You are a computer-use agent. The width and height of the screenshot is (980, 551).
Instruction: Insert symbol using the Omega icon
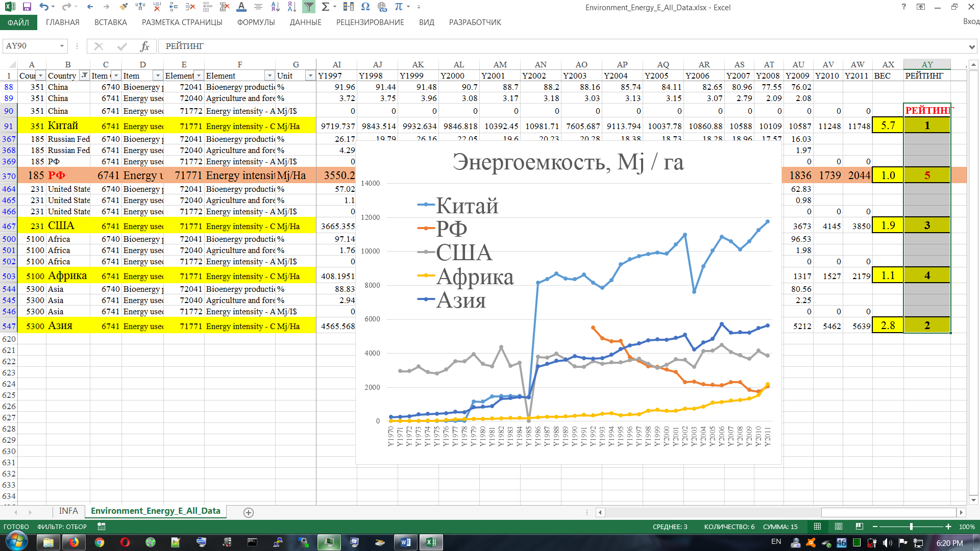coord(365,7)
